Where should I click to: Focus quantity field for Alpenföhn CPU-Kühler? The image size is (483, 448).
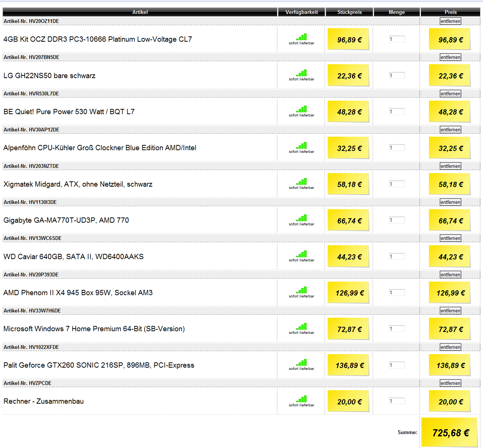[397, 148]
